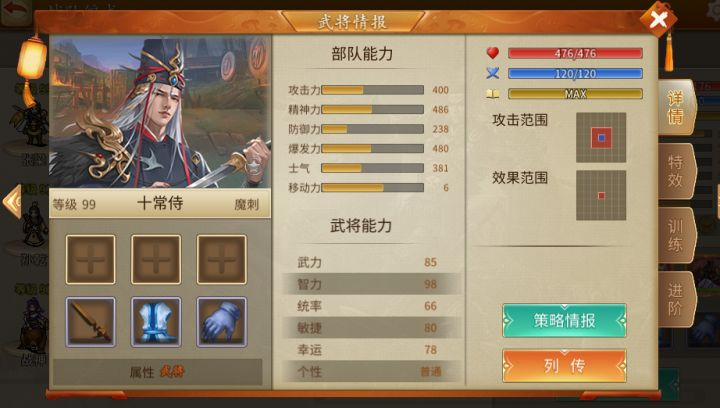Open the blue armor equipment slot

point(156,322)
